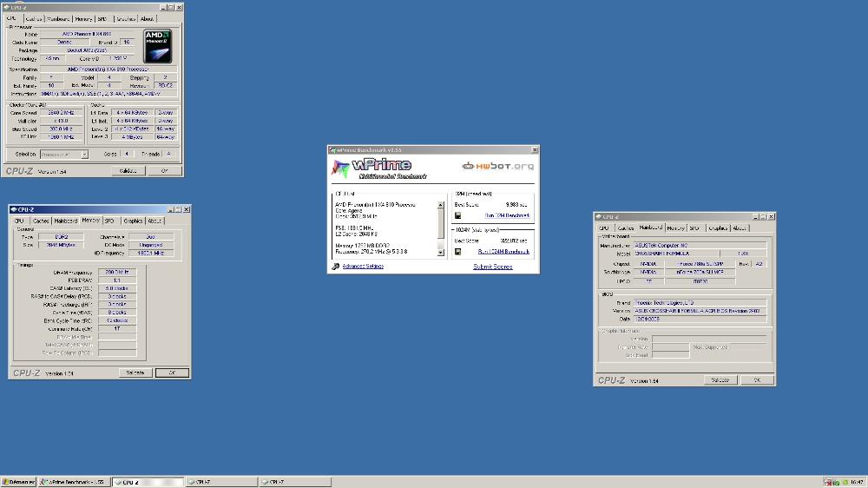Click Validate in the CPU-Z Memory window
Viewport: 868px width, 488px height.
coord(135,373)
